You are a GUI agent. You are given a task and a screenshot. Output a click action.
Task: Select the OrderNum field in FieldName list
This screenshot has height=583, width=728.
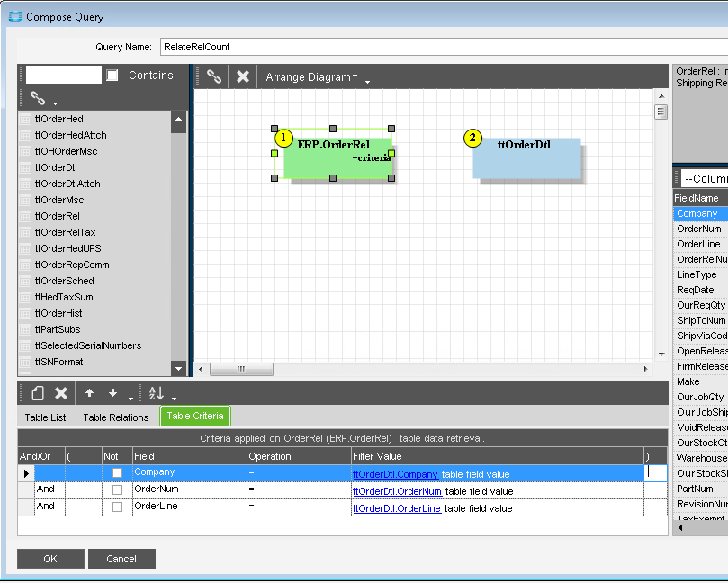point(701,229)
